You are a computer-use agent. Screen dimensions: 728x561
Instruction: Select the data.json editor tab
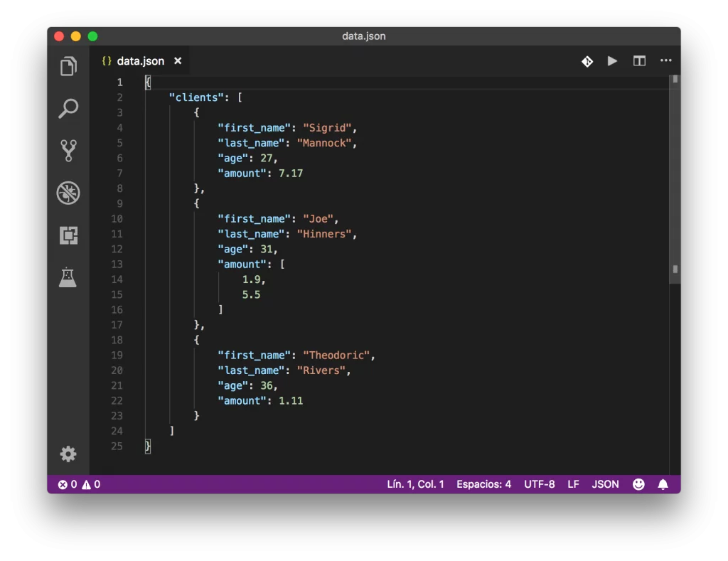coord(140,61)
